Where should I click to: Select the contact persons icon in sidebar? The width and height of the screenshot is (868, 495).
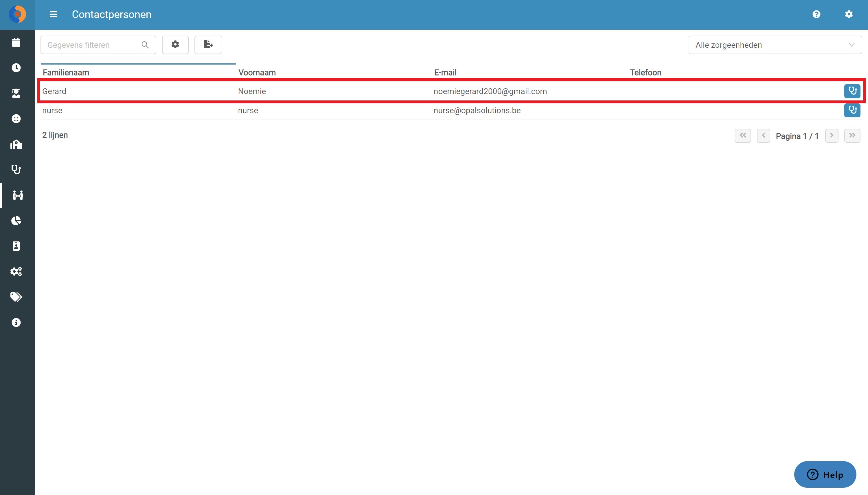coord(17,195)
